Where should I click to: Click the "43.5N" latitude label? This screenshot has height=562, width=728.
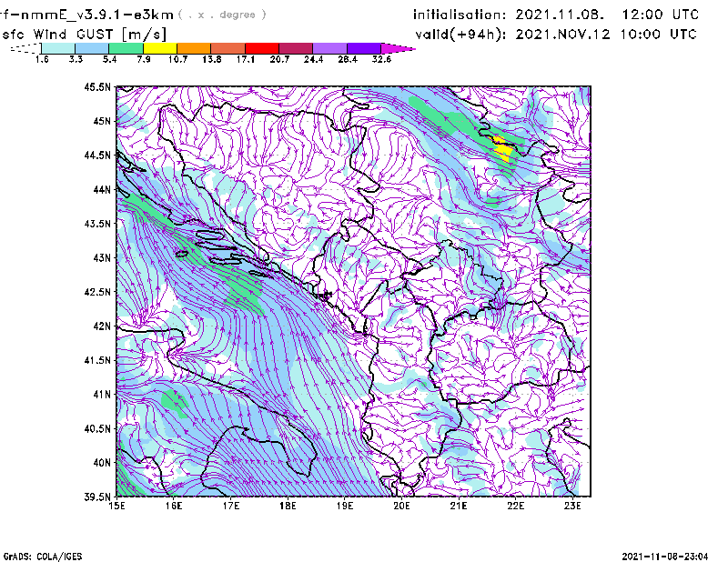click(x=97, y=224)
